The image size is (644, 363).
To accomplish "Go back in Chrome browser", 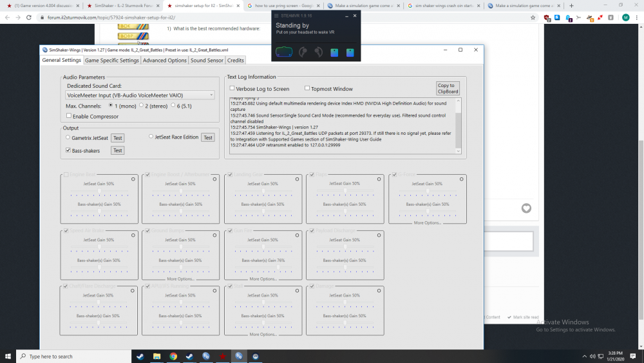I will [x=7, y=17].
